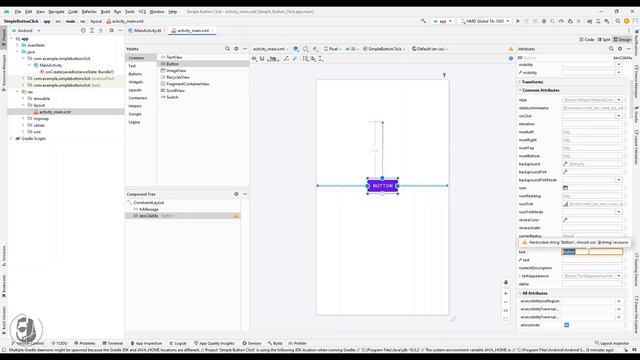Open Search Everywhere magnifier in main toolbar
The height and width of the screenshot is (360, 640).
pyautogui.click(x=618, y=21)
